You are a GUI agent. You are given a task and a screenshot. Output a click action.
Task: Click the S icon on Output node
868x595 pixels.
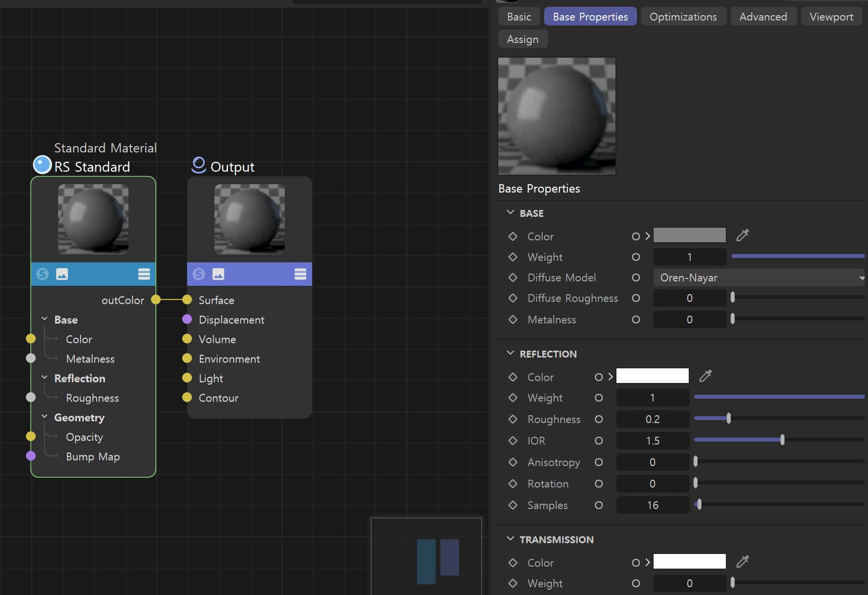coord(199,274)
